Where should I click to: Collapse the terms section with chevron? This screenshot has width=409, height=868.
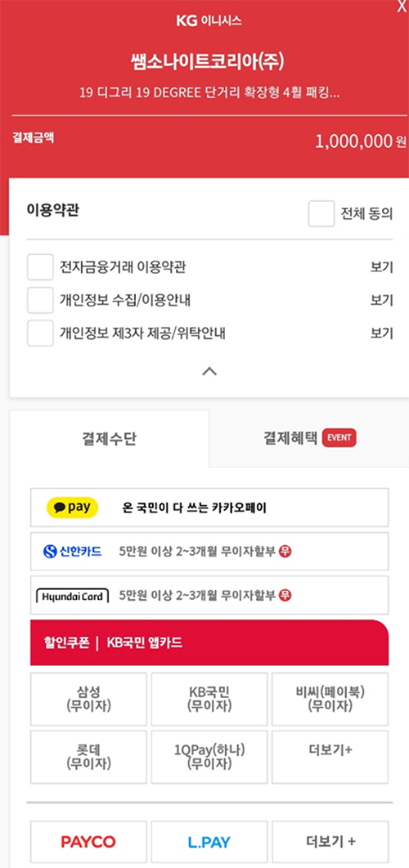209,371
